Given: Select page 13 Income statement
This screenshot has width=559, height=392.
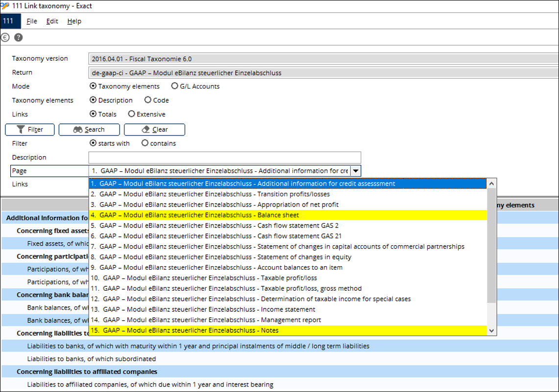Looking at the screenshot, I should point(288,309).
